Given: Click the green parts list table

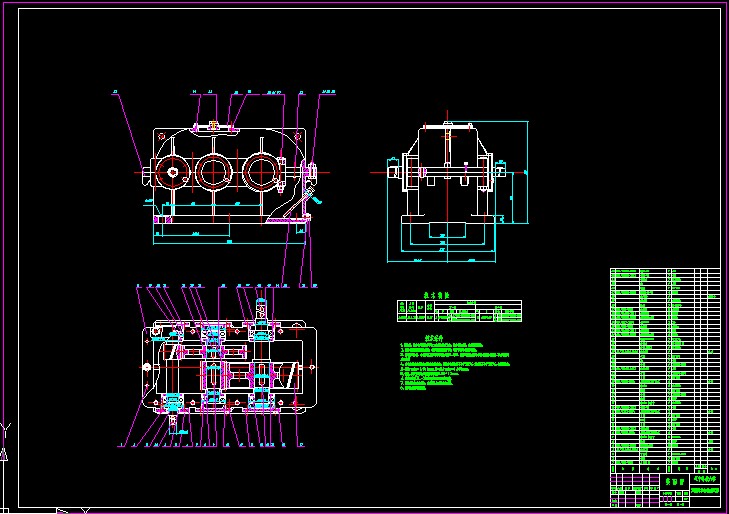Looking at the screenshot, I should [x=665, y=370].
